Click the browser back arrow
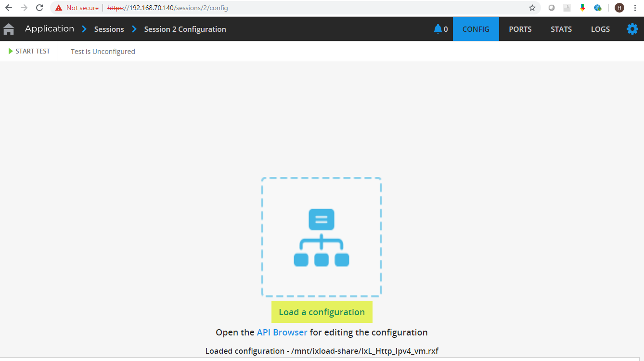 9,8
